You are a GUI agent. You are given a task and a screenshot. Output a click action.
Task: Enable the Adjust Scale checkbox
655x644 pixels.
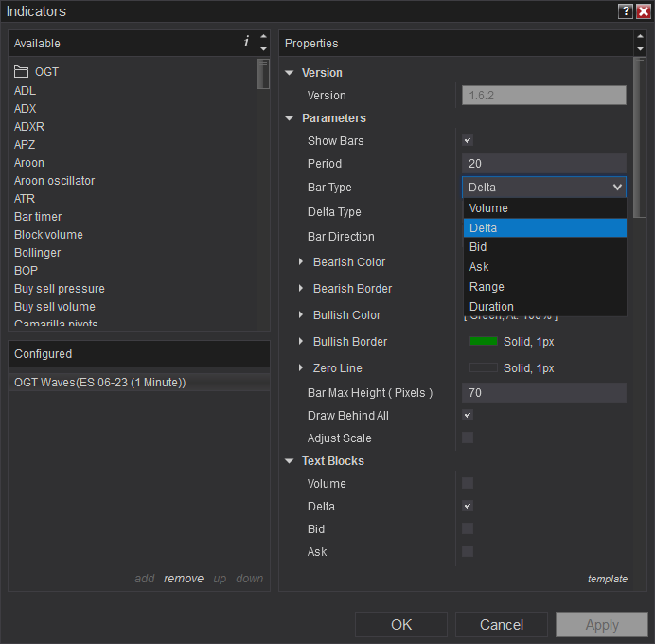click(x=468, y=438)
